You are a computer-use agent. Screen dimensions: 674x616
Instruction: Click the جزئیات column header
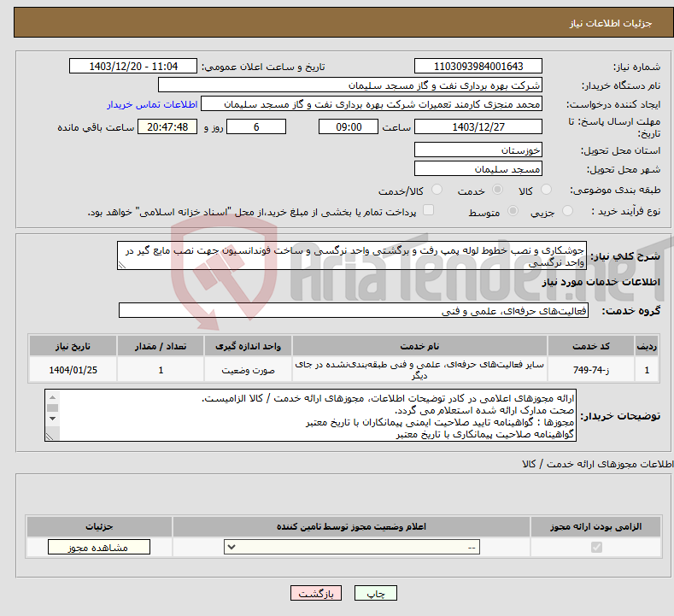tap(99, 526)
